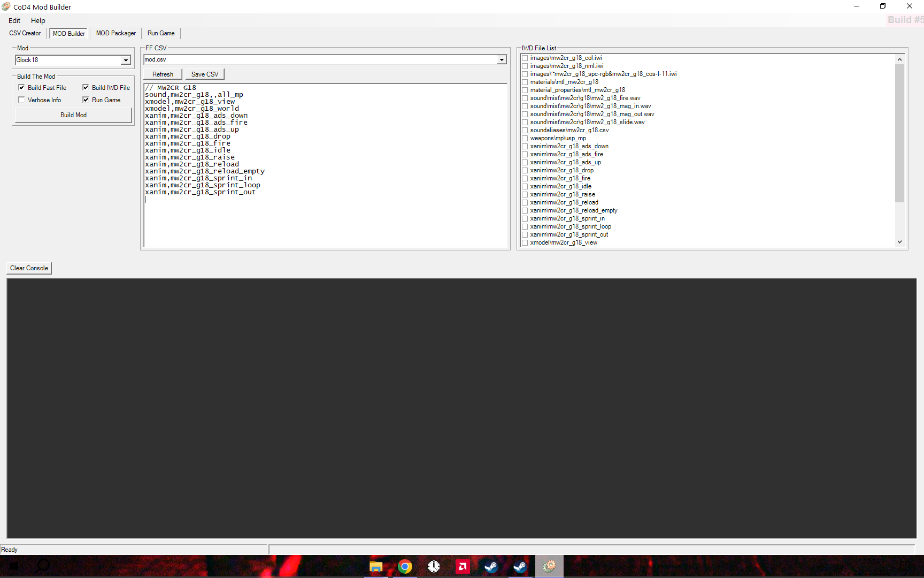Check images\mw2cr_g18_col.iwi in IWD list
This screenshot has width=924, height=578.
coord(525,58)
